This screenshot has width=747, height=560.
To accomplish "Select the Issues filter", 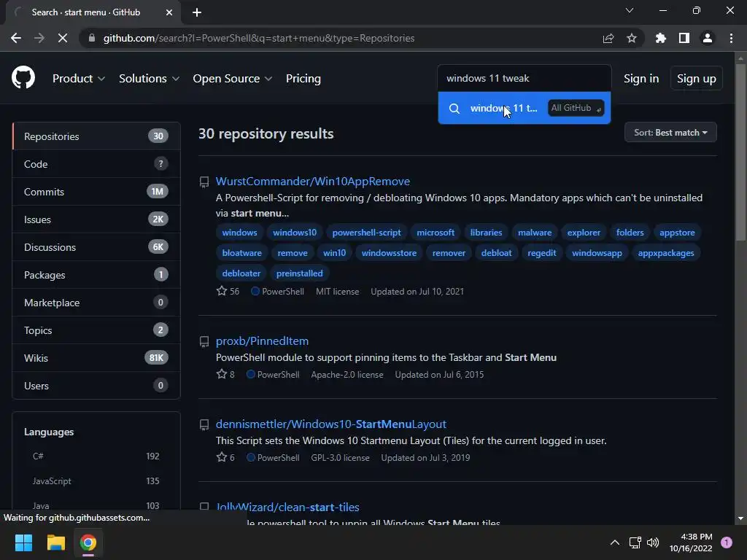I will point(96,219).
